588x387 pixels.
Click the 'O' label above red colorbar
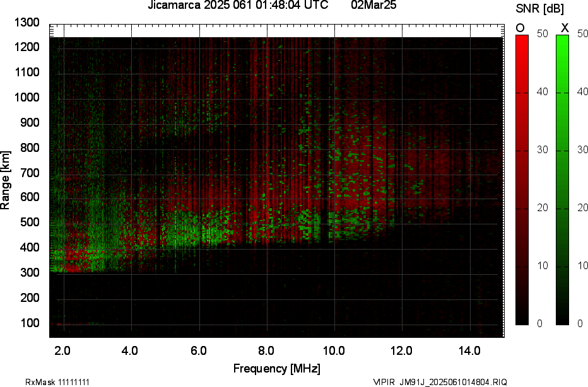(520, 28)
